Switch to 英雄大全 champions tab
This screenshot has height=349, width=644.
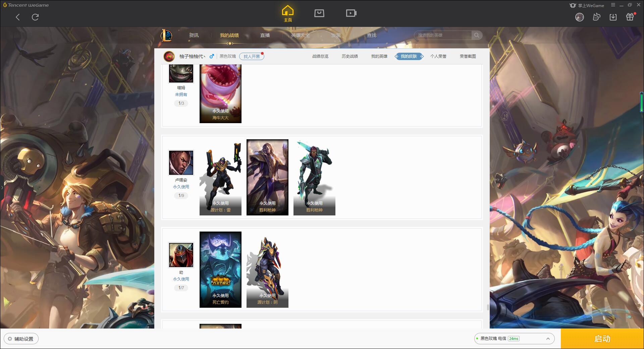pos(301,35)
